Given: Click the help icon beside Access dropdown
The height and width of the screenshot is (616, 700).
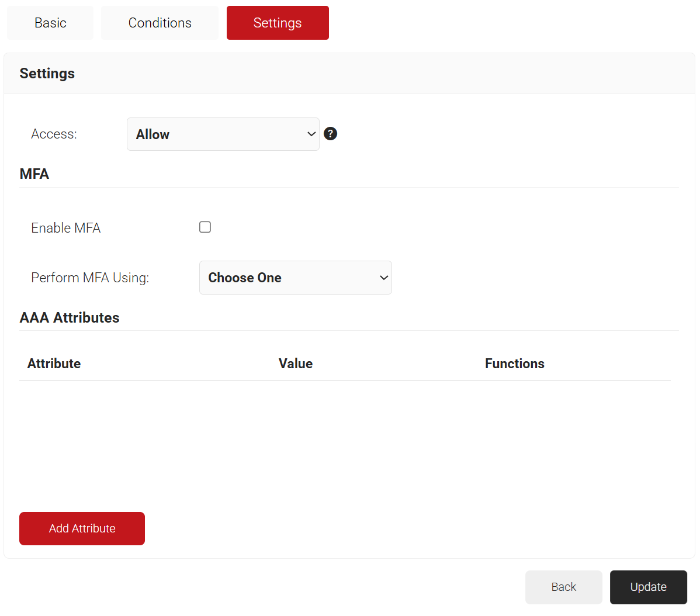Looking at the screenshot, I should (x=330, y=134).
